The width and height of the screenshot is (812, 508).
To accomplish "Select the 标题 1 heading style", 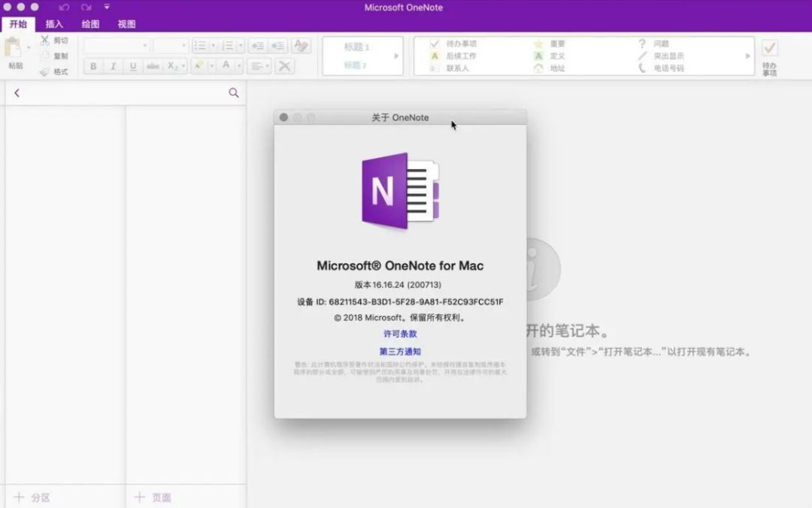I will point(357,47).
